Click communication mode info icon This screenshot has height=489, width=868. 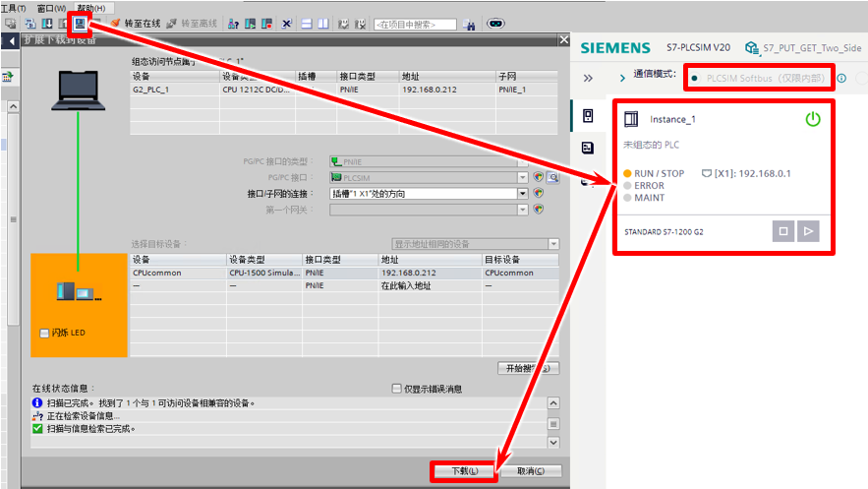click(841, 78)
